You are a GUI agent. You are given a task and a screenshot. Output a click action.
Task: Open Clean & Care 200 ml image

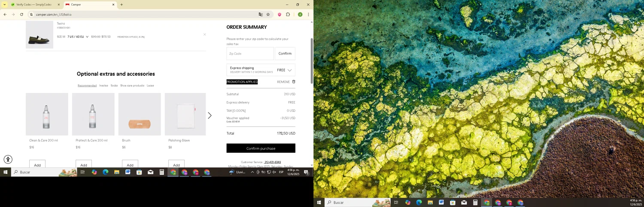pos(47,114)
